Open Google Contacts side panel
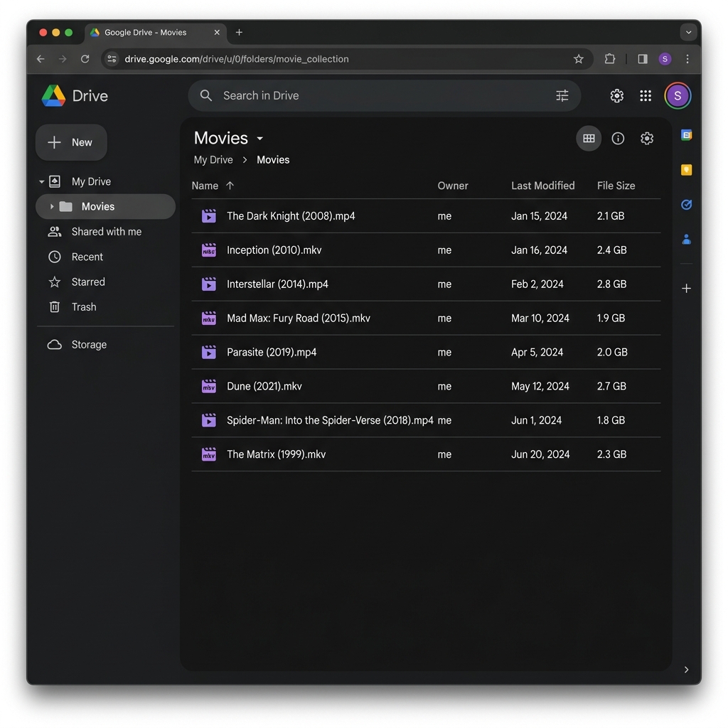This screenshot has width=728, height=728. coord(686,240)
